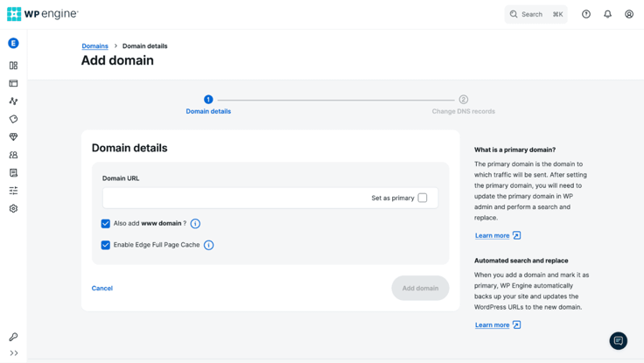Open tag icon in sidebar

click(13, 119)
